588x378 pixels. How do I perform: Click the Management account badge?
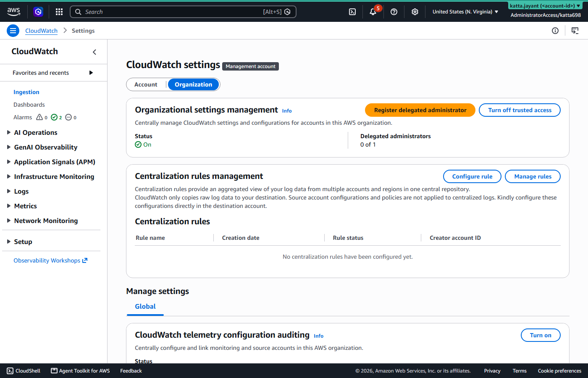250,66
